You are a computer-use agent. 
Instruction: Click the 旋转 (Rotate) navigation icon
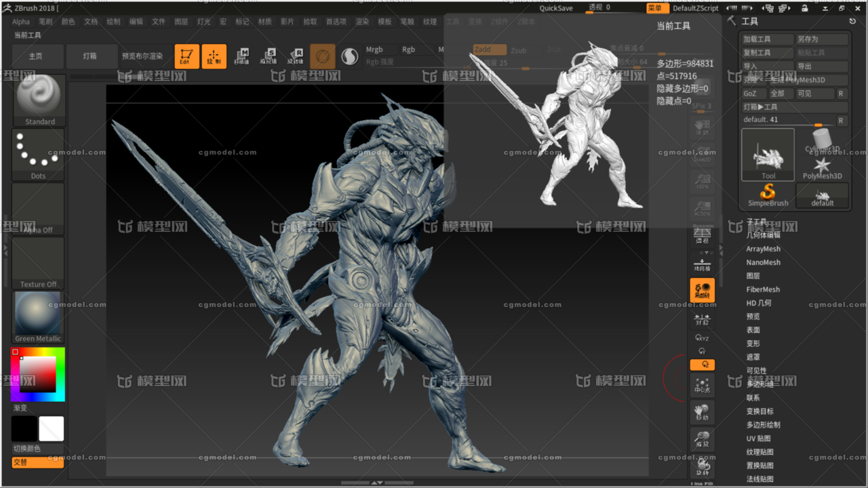[x=702, y=466]
